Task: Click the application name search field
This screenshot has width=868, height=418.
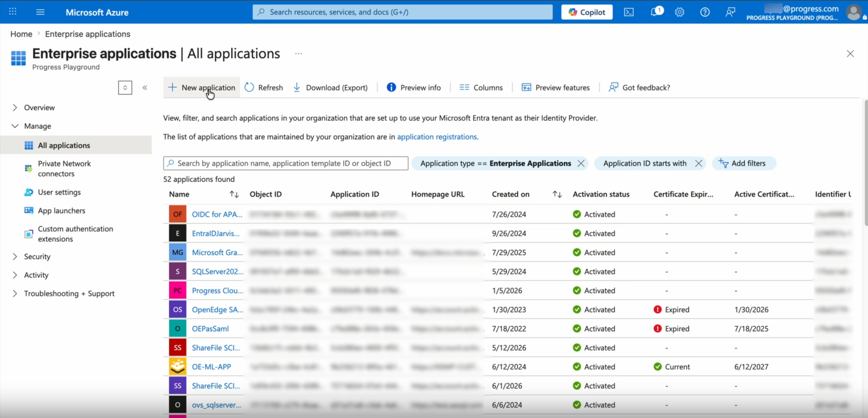Action: (x=286, y=163)
